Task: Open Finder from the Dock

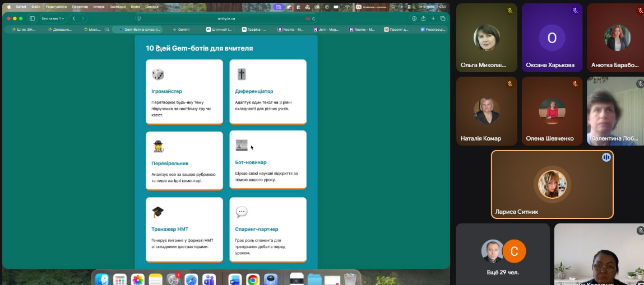Action: (x=102, y=279)
